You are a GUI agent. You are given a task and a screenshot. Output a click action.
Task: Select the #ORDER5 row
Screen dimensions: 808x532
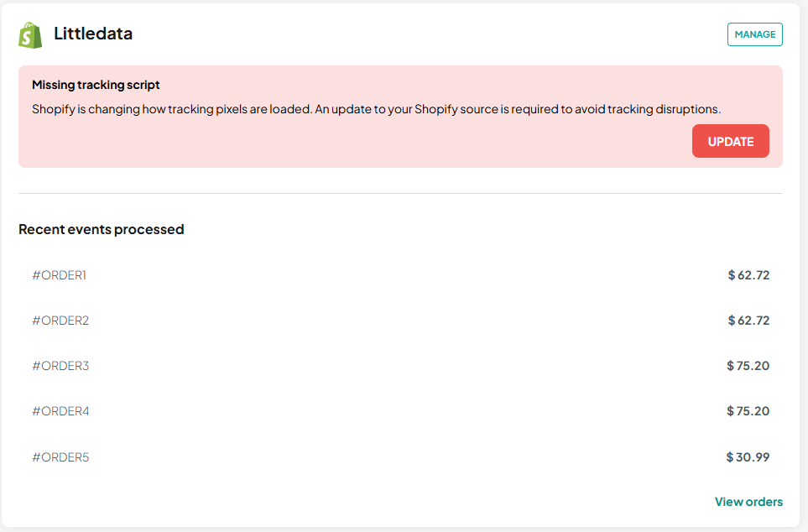point(400,457)
